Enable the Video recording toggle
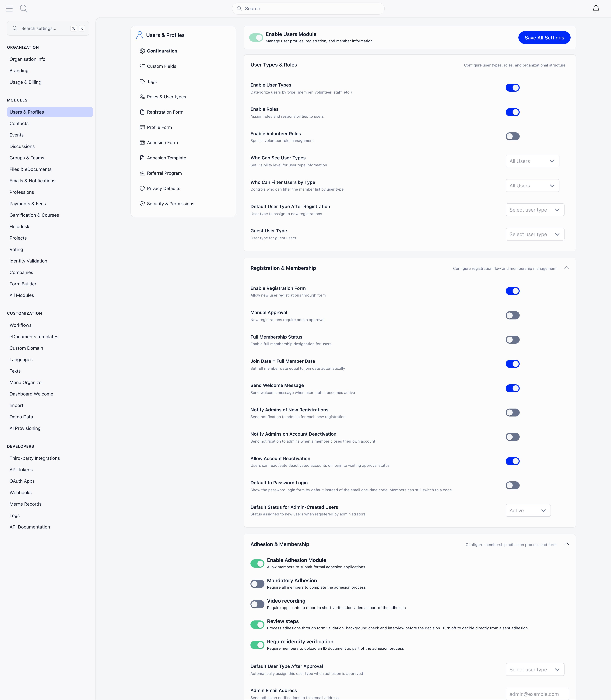Screen dimensions: 611x700 coord(257,604)
